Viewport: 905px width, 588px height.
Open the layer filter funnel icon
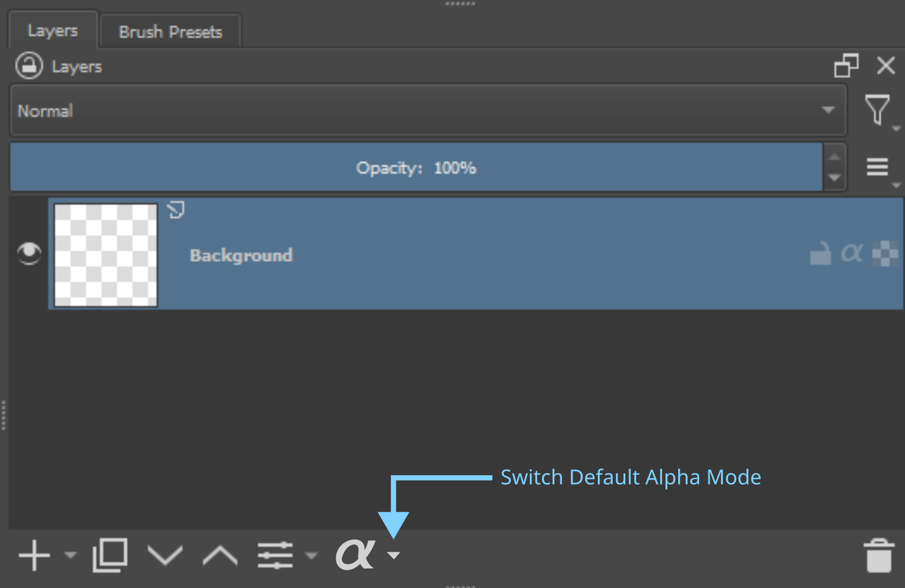(877, 110)
